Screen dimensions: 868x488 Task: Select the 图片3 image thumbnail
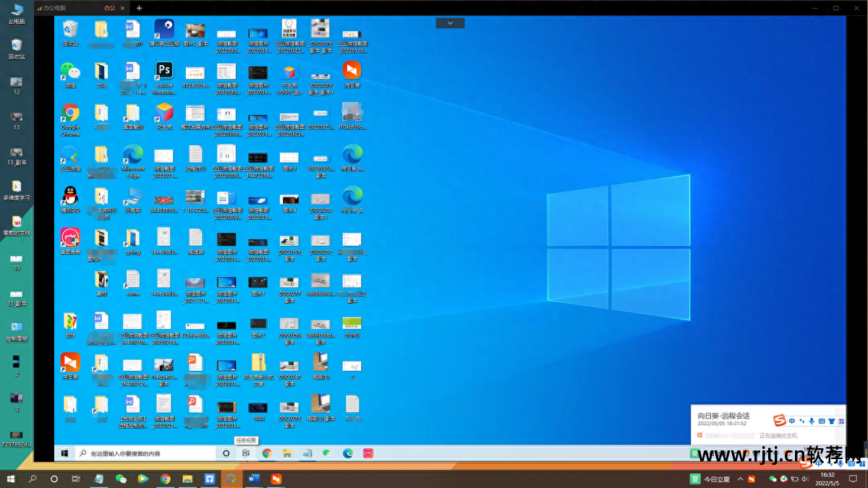(289, 160)
